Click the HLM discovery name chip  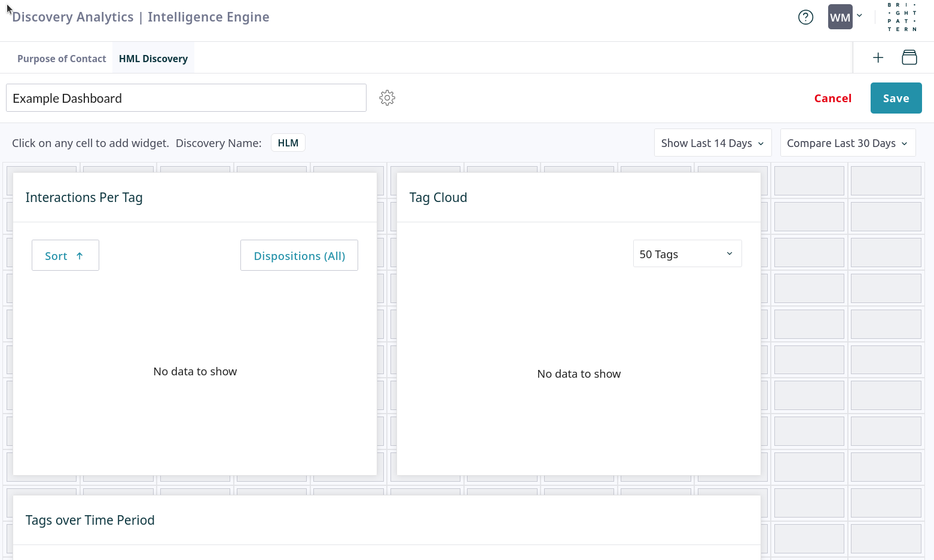[x=288, y=143]
